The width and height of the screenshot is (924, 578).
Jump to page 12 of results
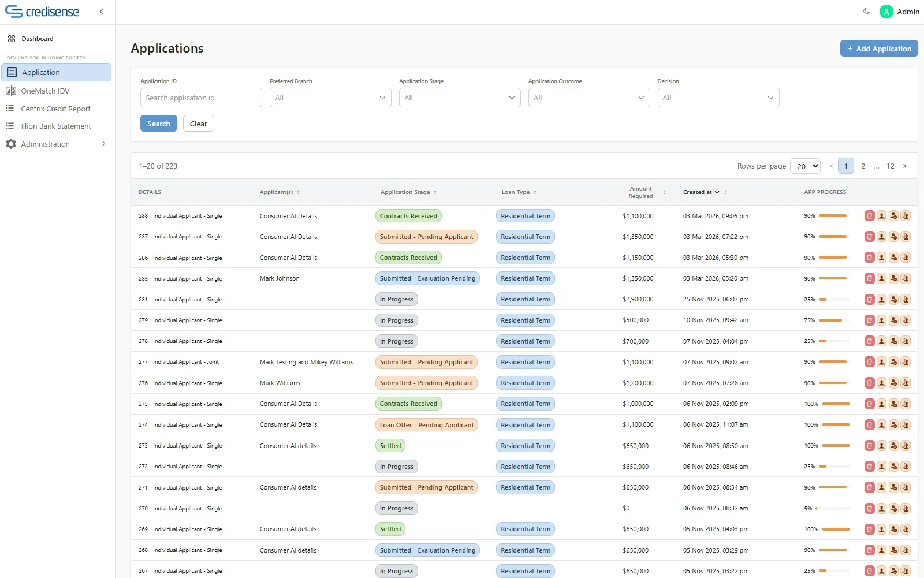(890, 166)
